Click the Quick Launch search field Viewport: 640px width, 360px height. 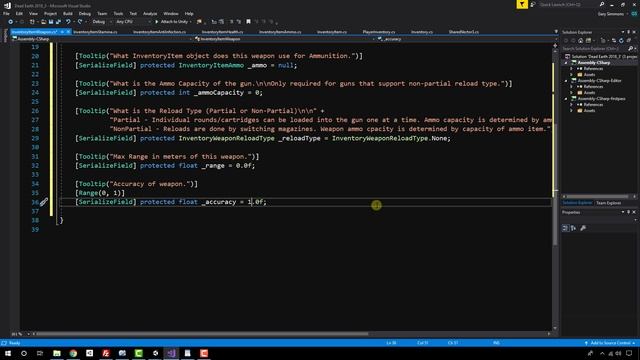[x=568, y=4]
